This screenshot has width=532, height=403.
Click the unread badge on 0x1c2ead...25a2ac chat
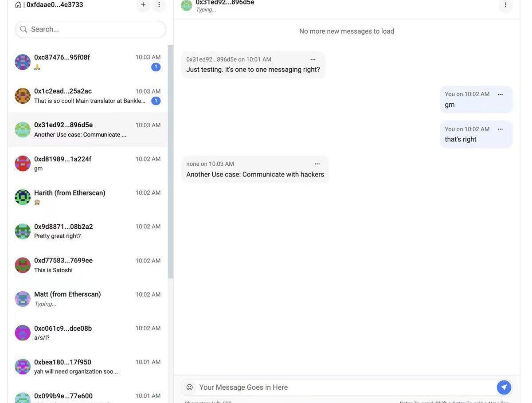pyautogui.click(x=156, y=101)
